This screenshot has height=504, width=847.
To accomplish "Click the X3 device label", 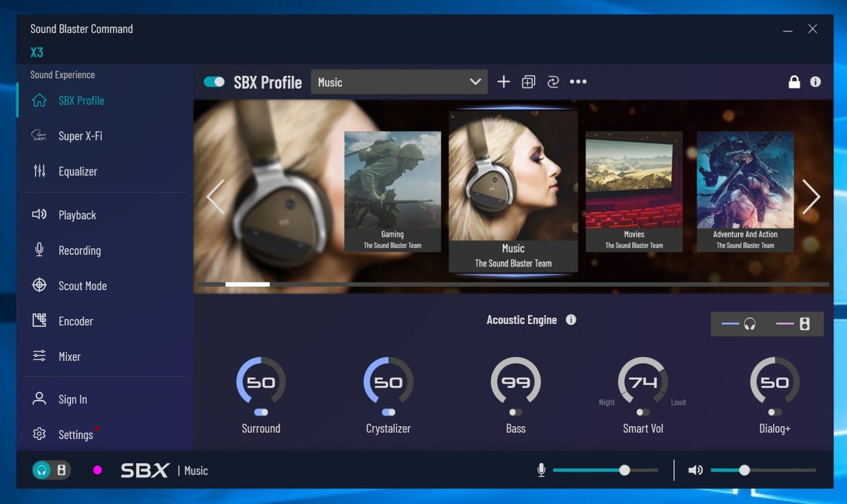I will (x=37, y=52).
